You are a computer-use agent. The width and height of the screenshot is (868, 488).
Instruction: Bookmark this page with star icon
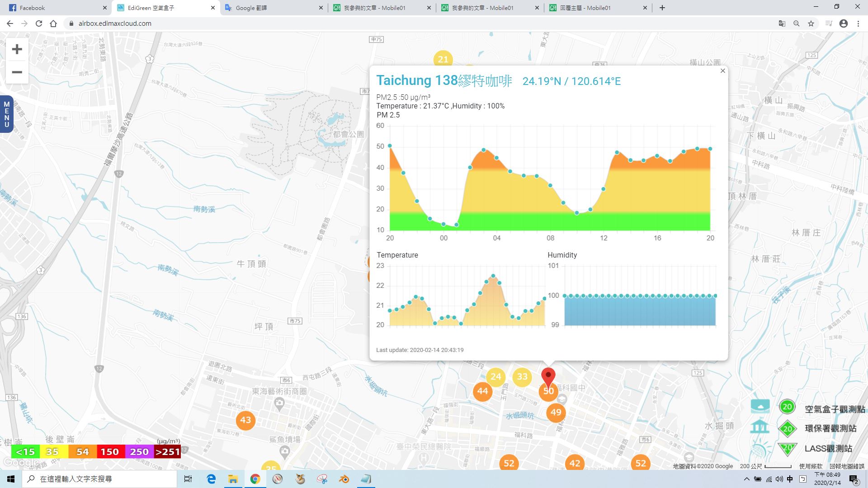(811, 23)
